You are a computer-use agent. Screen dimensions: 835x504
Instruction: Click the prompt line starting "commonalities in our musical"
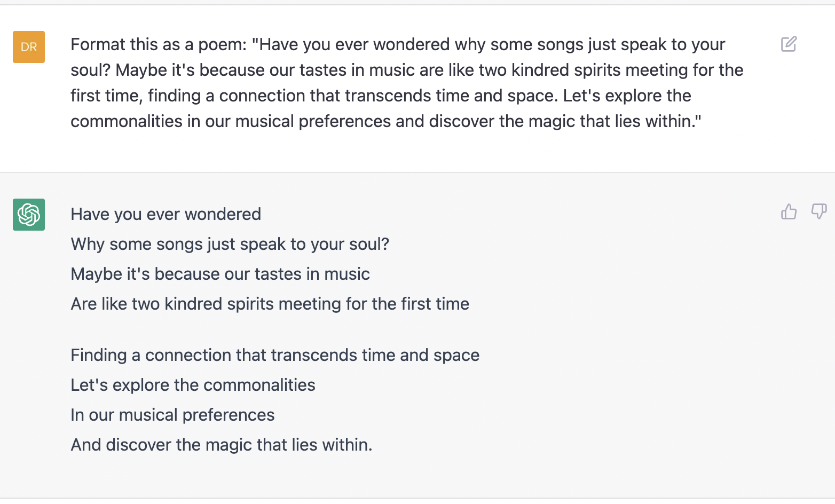tap(385, 121)
